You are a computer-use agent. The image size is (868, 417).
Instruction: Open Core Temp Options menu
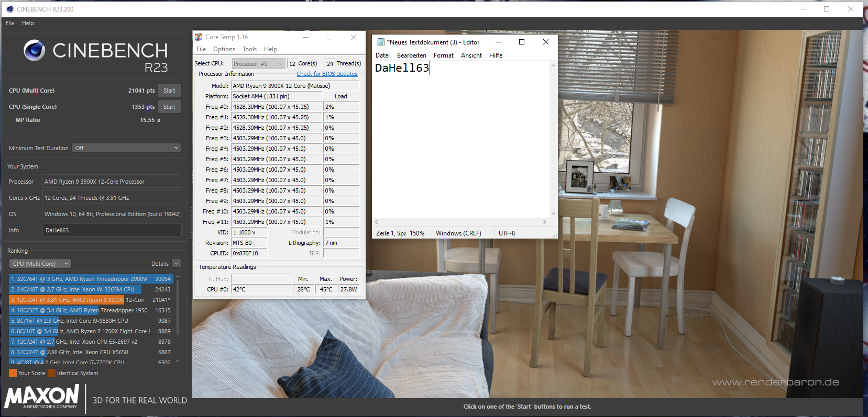[224, 49]
